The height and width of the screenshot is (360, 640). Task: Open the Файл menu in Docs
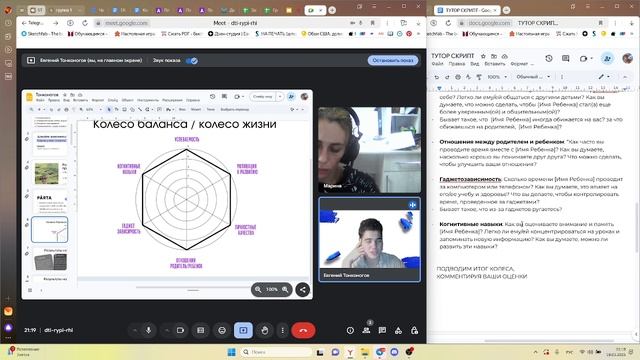coord(437,64)
